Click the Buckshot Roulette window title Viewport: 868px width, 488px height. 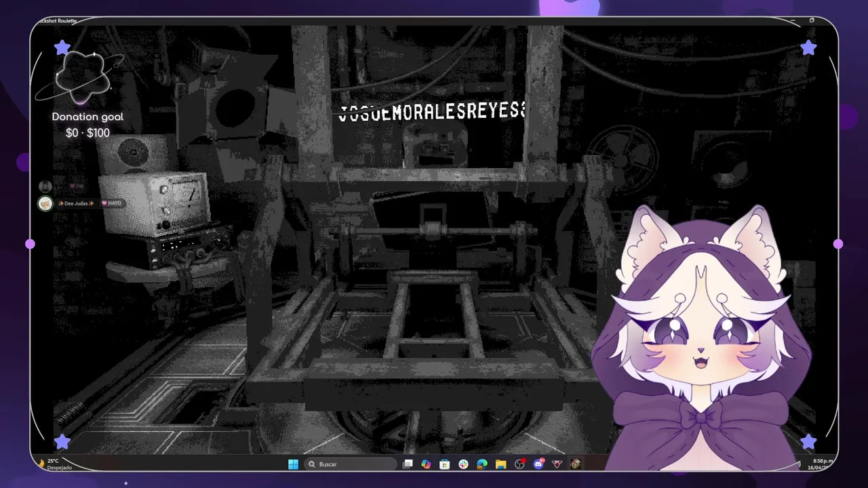(57, 21)
